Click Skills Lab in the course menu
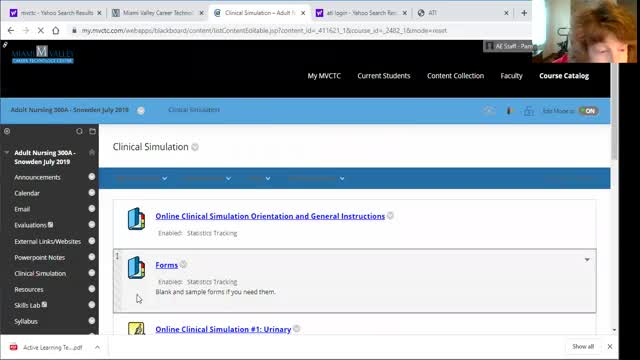This screenshot has width=640, height=360. 27,305
